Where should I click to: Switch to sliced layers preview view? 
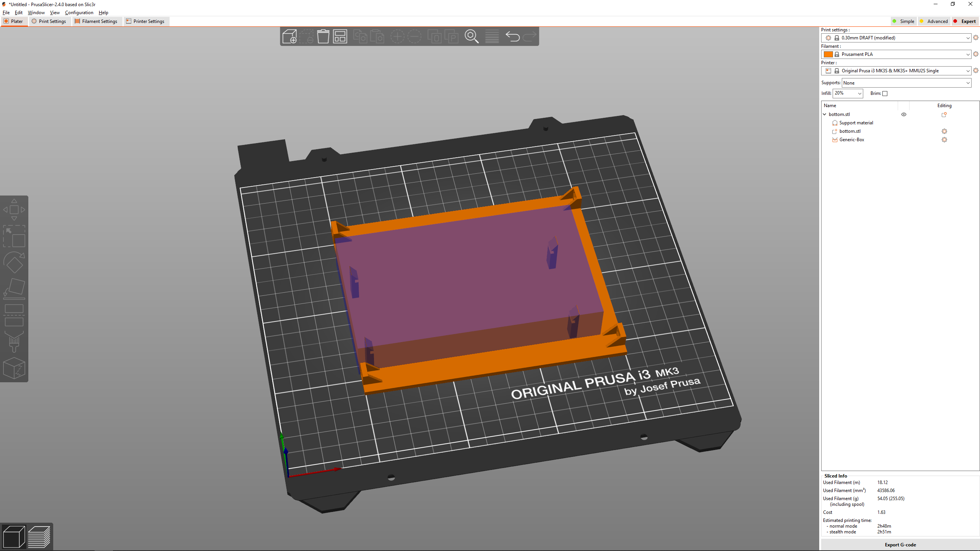tap(39, 536)
